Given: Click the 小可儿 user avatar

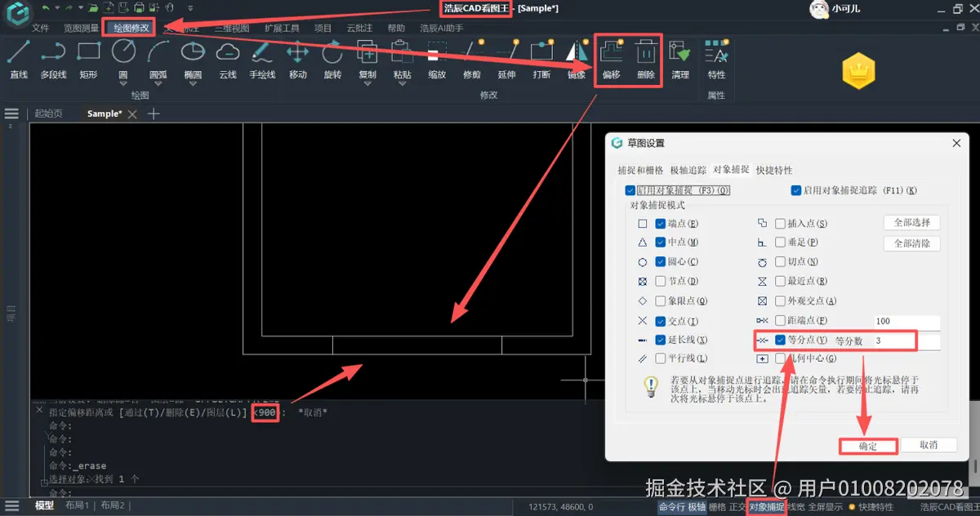Looking at the screenshot, I should 820,9.
